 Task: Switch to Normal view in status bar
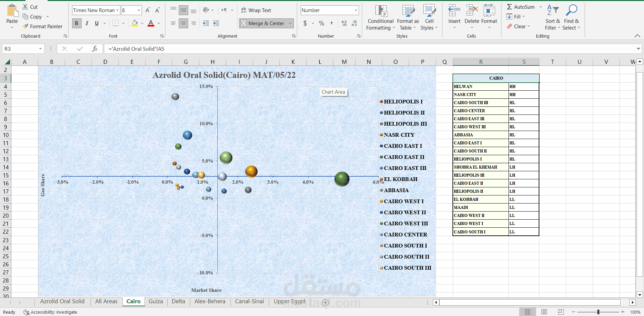coord(528,312)
